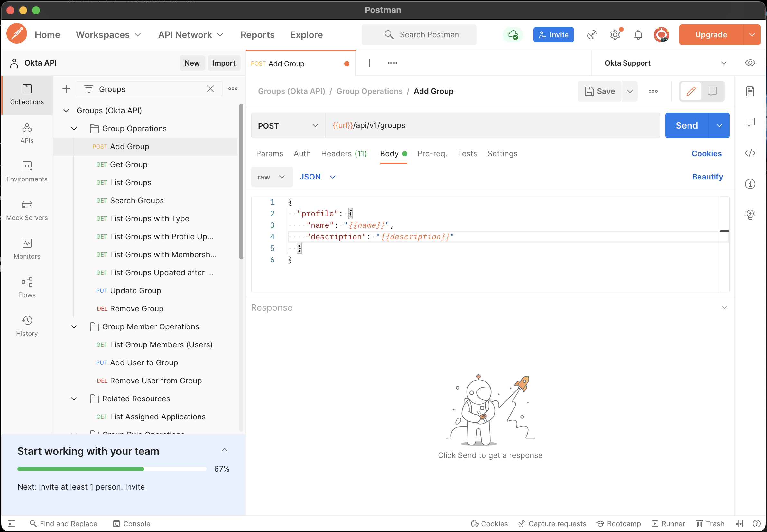Viewport: 767px width, 532px height.
Task: Open the documentation icon in right sidebar
Action: 750,91
